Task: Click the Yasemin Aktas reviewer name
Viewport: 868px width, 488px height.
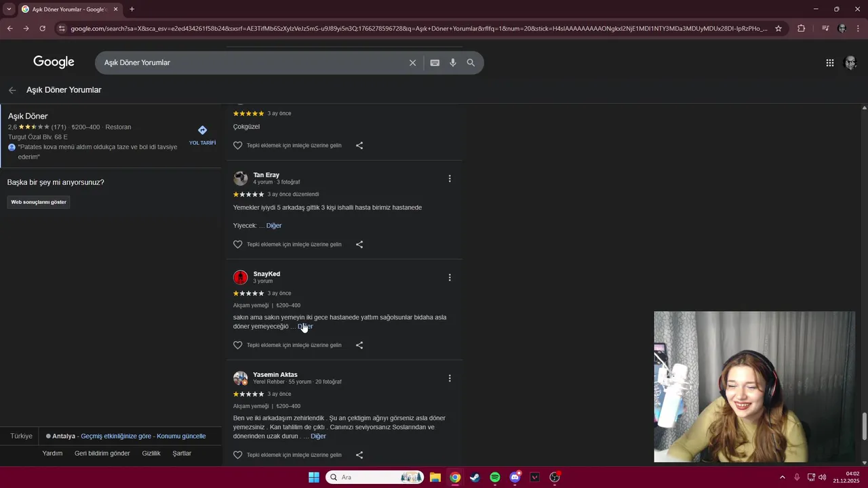Action: click(x=275, y=375)
